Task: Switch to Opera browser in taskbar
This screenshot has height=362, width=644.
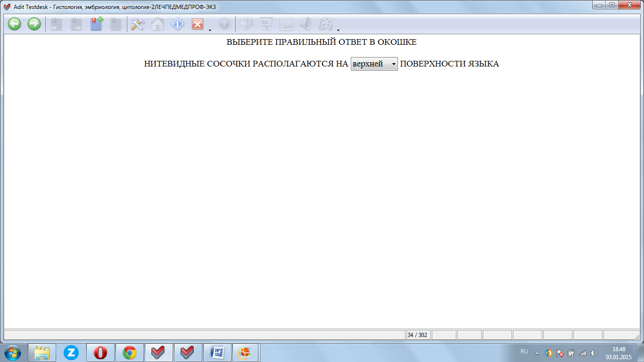Action: coord(100,353)
